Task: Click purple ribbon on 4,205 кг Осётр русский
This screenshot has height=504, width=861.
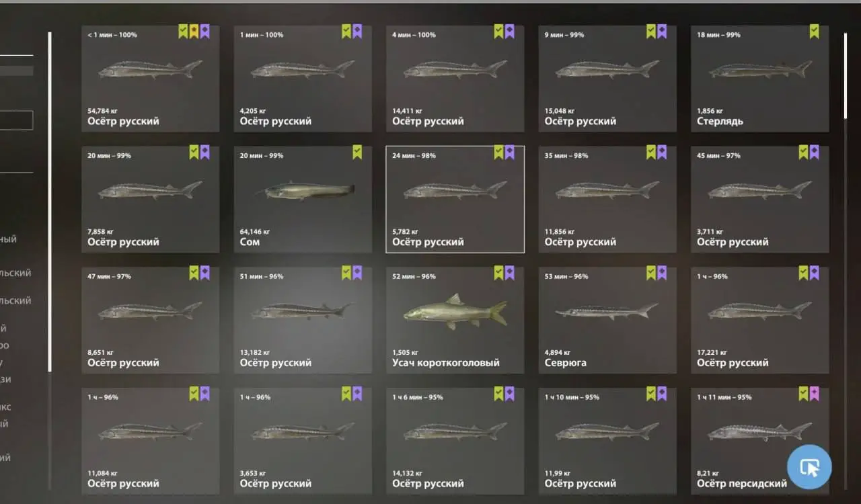Action: [357, 31]
